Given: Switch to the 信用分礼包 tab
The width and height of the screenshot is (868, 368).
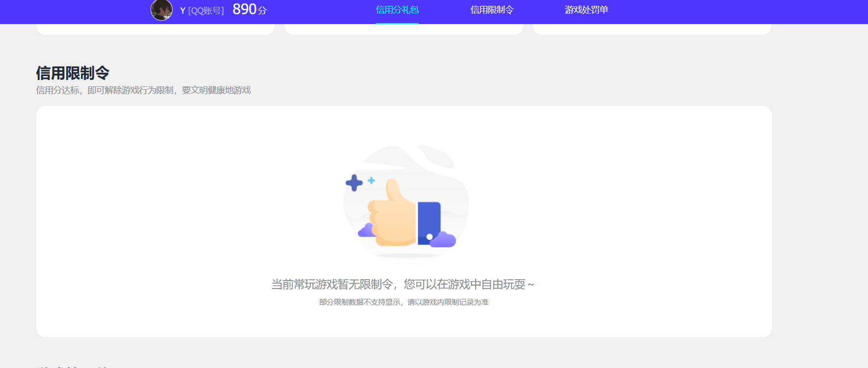Looking at the screenshot, I should pyautogui.click(x=397, y=10).
